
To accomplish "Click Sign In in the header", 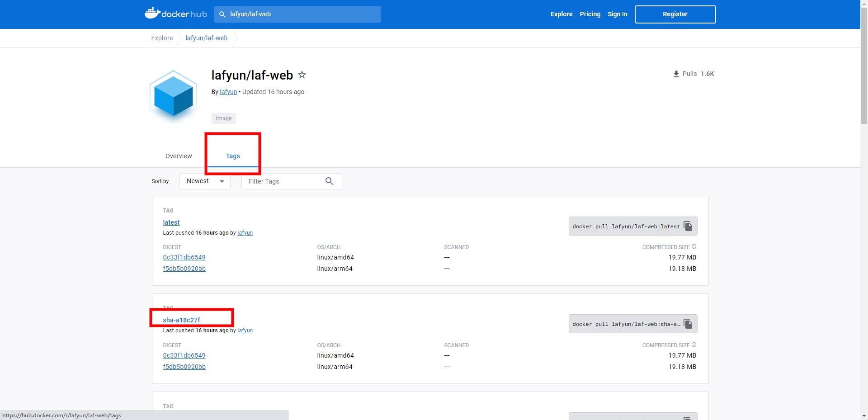I will coord(618,14).
